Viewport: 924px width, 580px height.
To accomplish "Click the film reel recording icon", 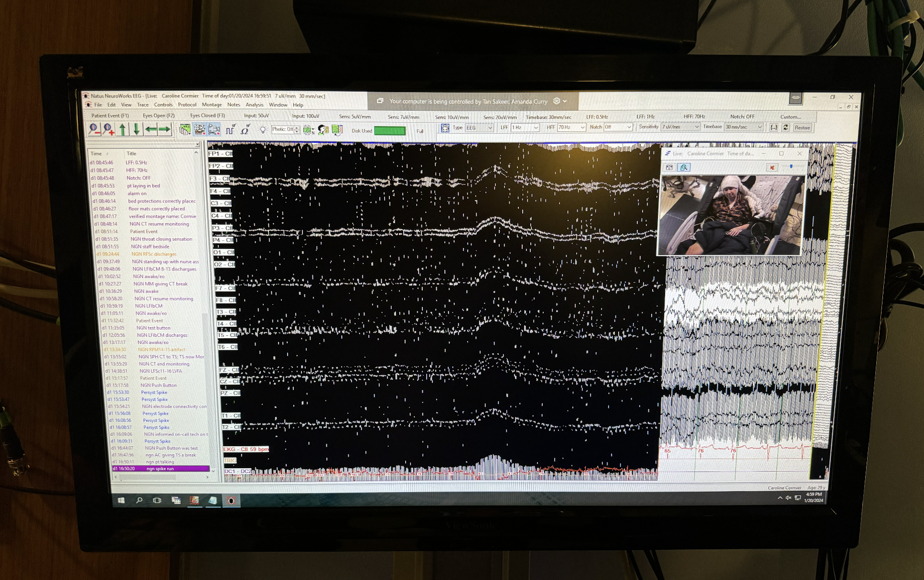I will coord(200,129).
